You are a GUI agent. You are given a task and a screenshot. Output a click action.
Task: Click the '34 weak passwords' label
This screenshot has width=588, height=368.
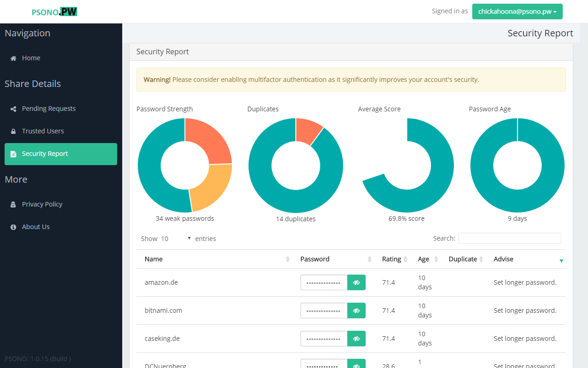tap(185, 218)
